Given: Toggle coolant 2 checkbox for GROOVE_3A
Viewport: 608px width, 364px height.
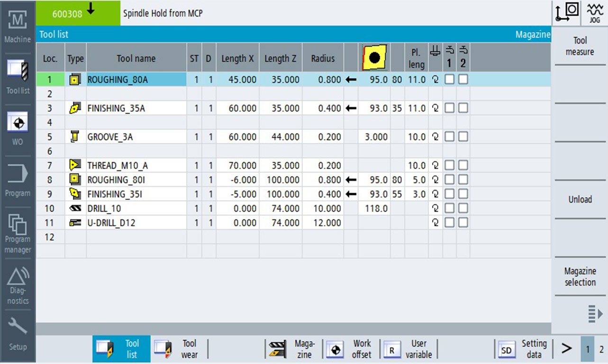Looking at the screenshot, I should pos(463,137).
